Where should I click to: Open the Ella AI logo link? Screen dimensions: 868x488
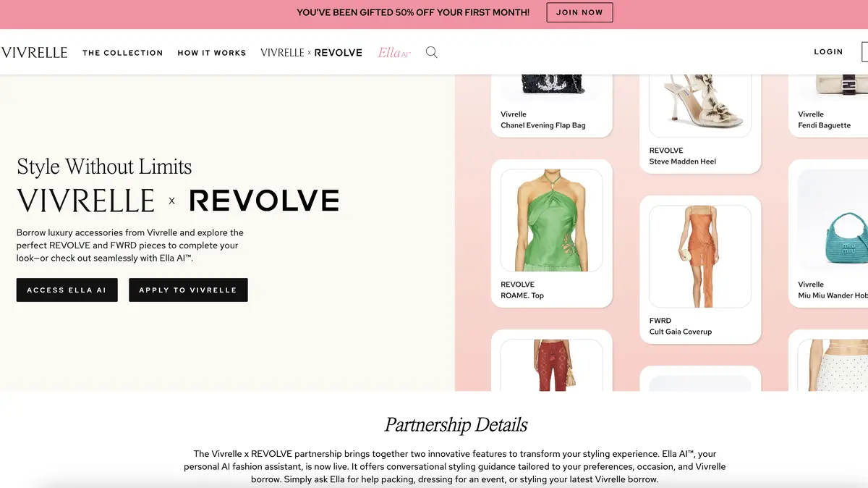click(393, 52)
